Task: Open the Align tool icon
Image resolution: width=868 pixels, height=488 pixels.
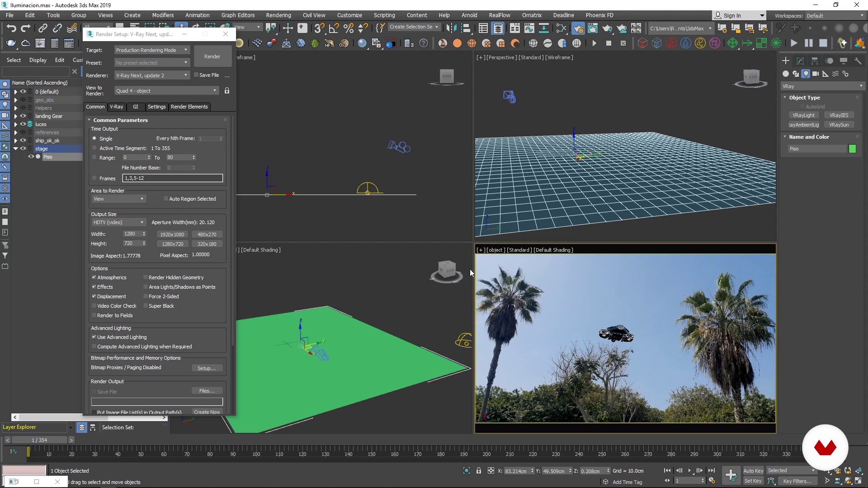Action: coord(466,28)
